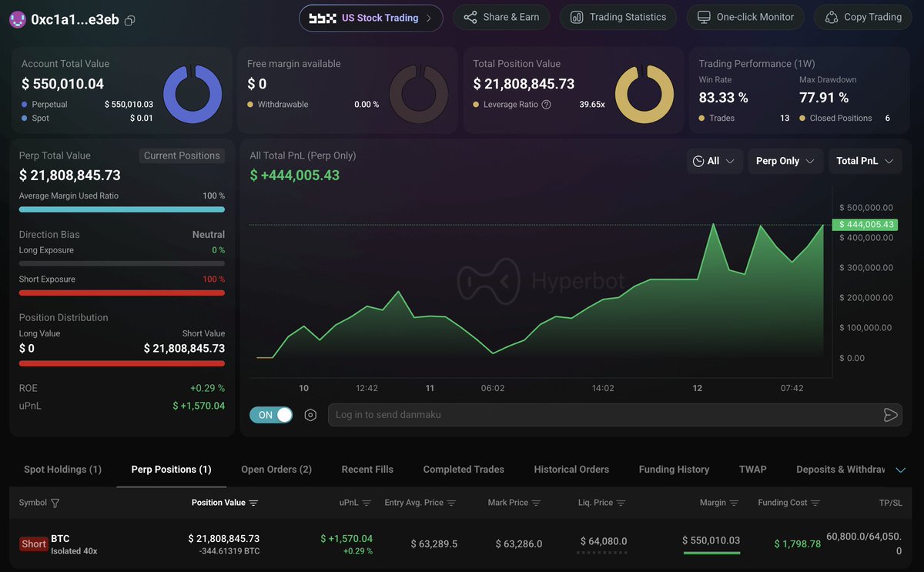Click the $ 1,798.78 funding cost
Viewport: 924px width, 572px height.
click(x=798, y=544)
